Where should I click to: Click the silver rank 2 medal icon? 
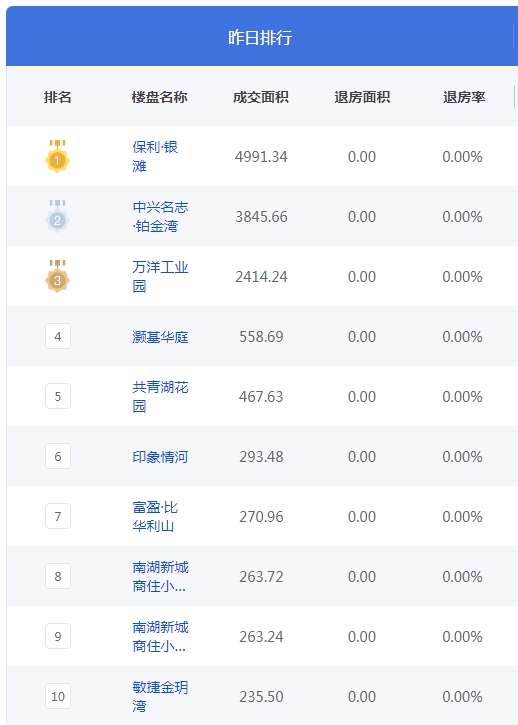pyautogui.click(x=57, y=216)
